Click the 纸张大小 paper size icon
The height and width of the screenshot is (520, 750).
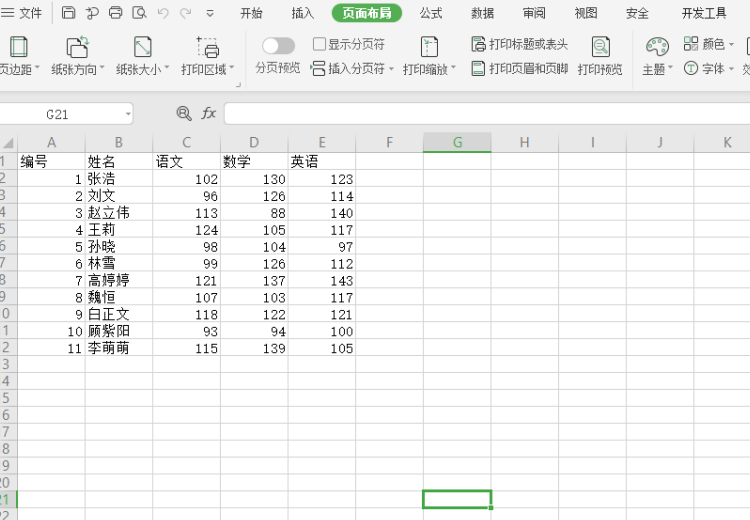143,47
